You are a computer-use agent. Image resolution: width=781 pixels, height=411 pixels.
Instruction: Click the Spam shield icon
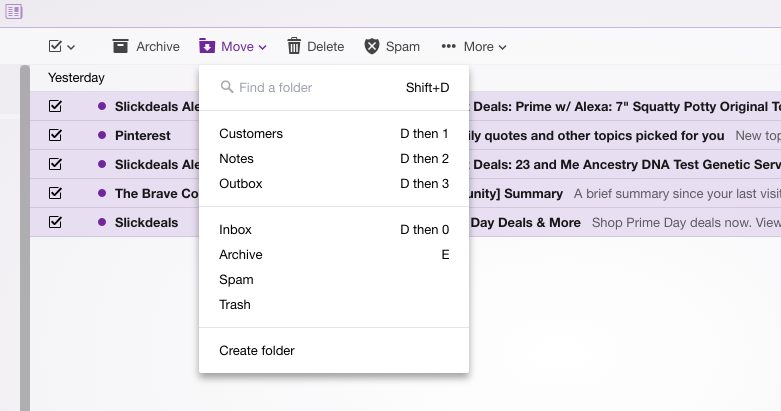tap(372, 46)
